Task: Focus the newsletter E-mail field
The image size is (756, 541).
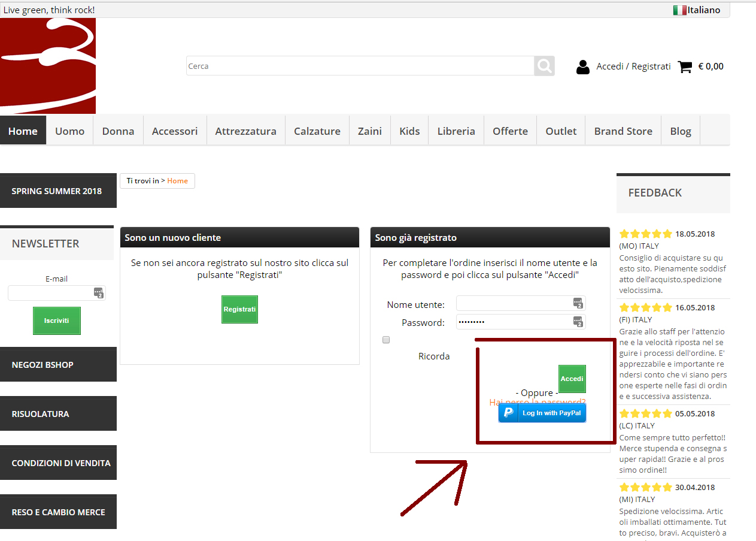Action: pos(57,293)
